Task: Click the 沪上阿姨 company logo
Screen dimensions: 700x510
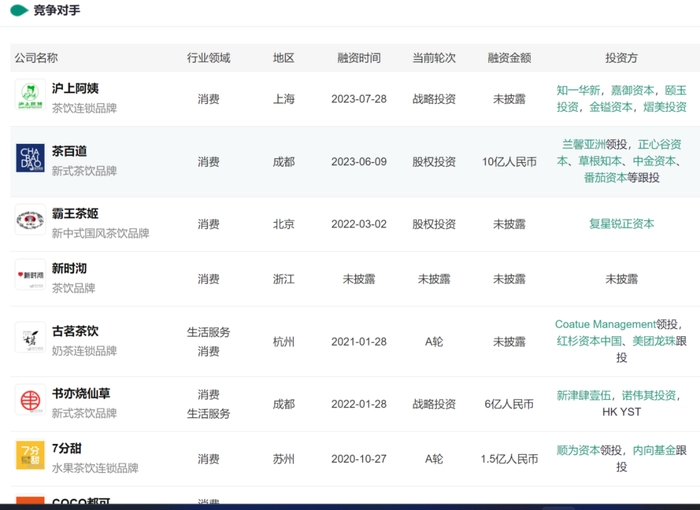Action: click(30, 98)
